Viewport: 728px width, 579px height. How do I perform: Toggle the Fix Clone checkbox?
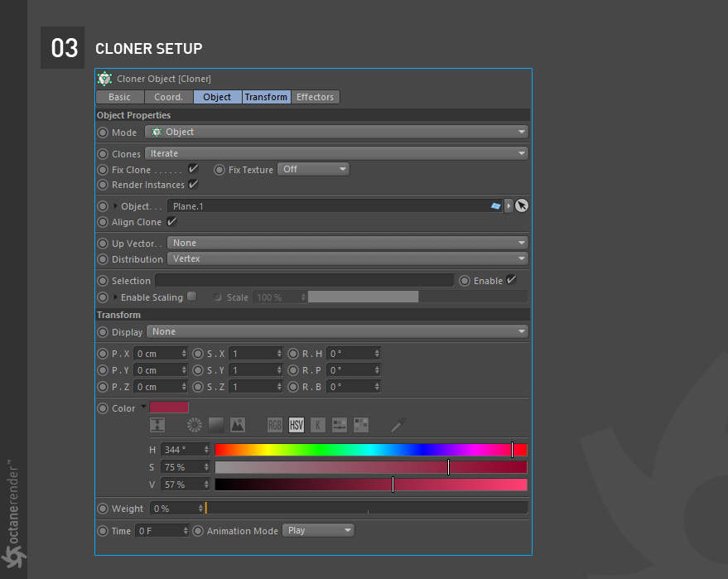(x=193, y=168)
